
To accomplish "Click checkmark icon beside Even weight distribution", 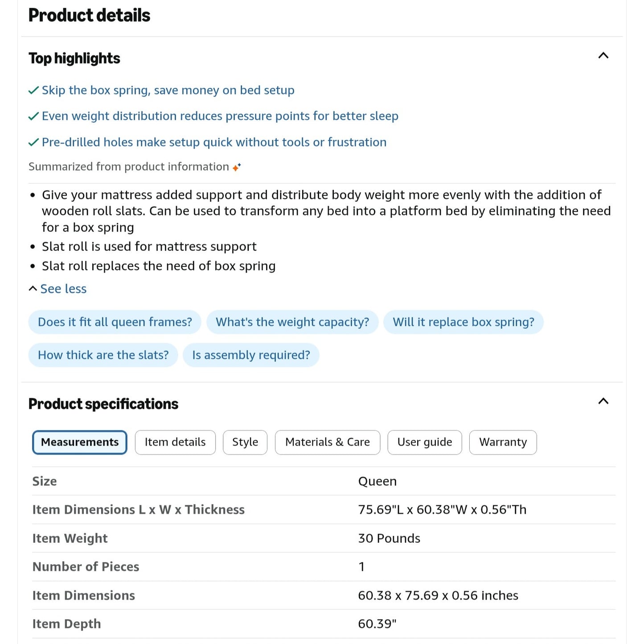I will pos(33,116).
